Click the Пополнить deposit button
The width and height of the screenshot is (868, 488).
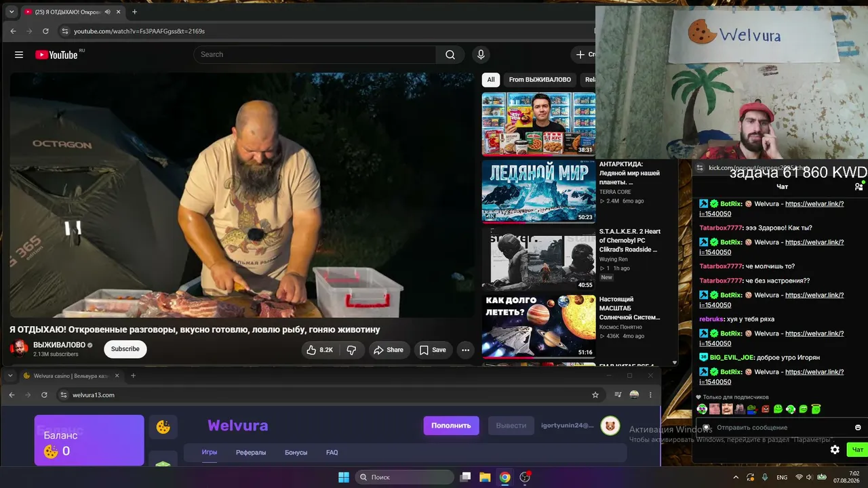pyautogui.click(x=451, y=426)
